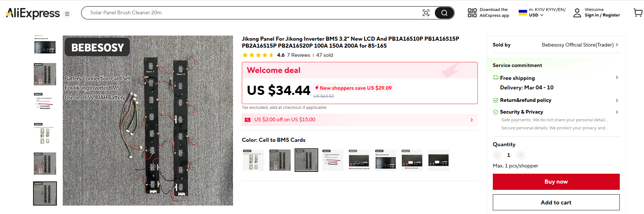Click Add to cart button
Image resolution: width=644 pixels, height=214 pixels.
(556, 202)
